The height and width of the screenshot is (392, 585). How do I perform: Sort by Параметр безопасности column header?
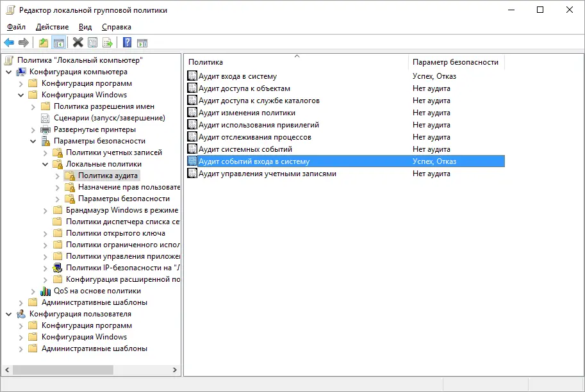click(x=455, y=62)
